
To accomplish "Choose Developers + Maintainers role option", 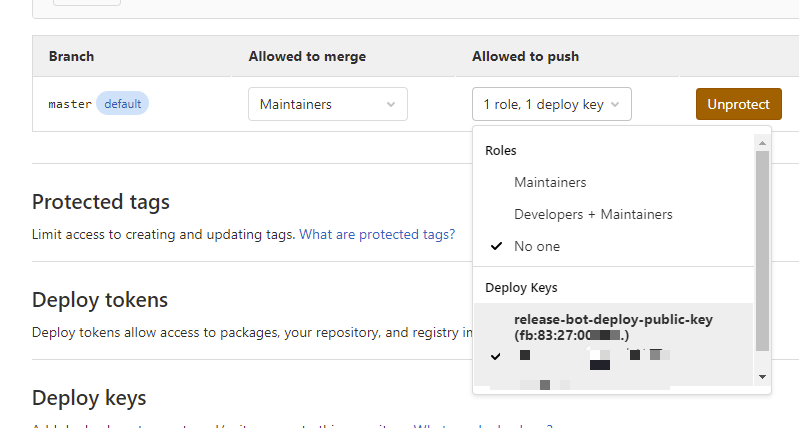I will pos(593,214).
